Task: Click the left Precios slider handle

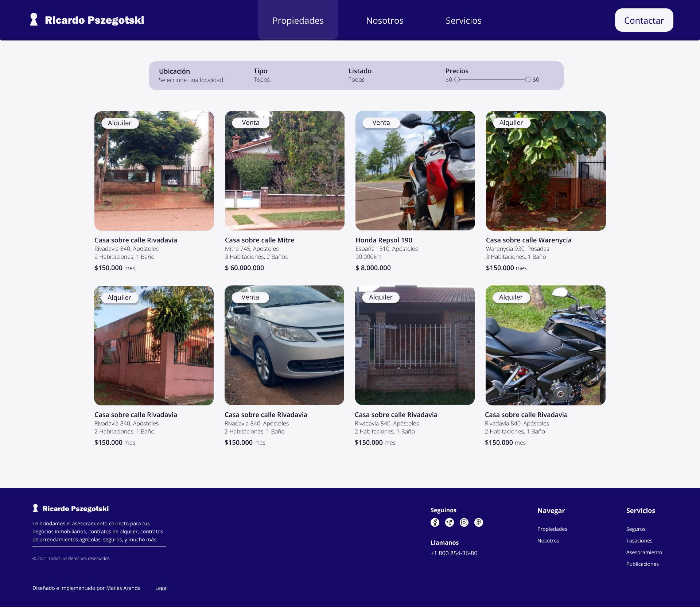Action: (457, 79)
